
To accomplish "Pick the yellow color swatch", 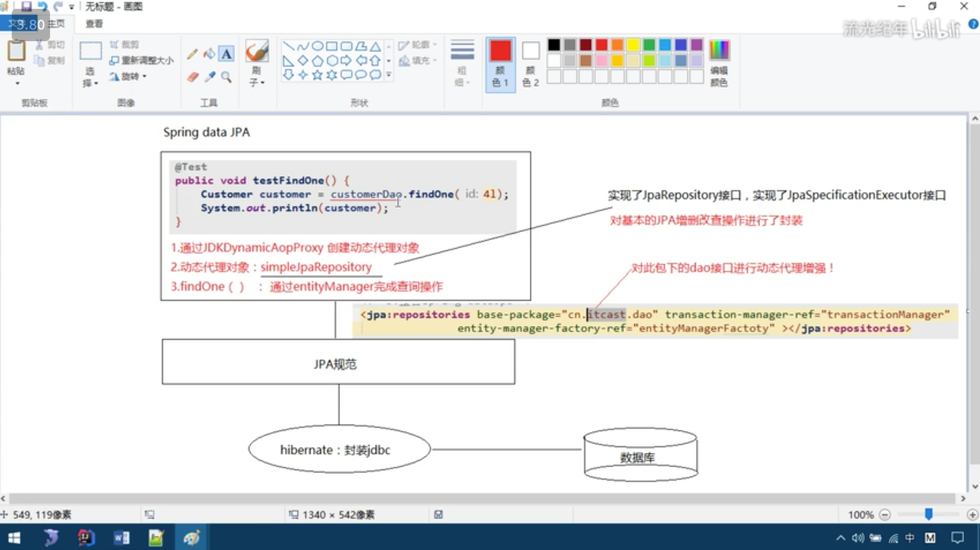I will 633,45.
